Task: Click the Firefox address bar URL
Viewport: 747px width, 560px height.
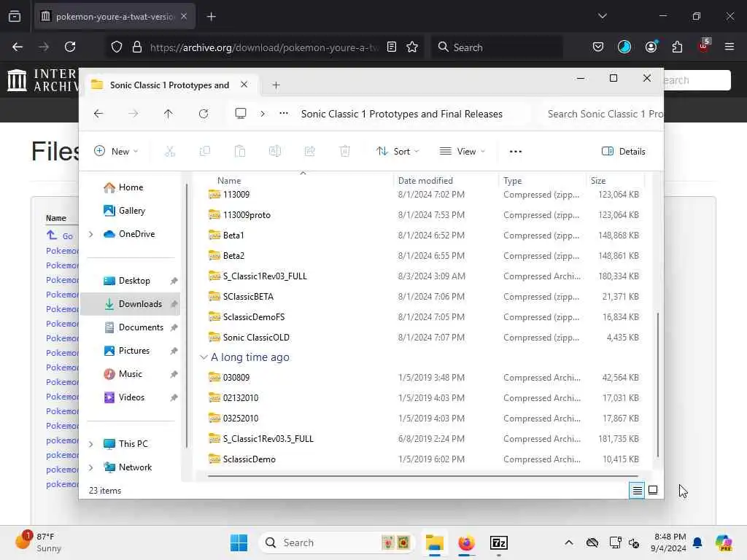Action: (263, 47)
